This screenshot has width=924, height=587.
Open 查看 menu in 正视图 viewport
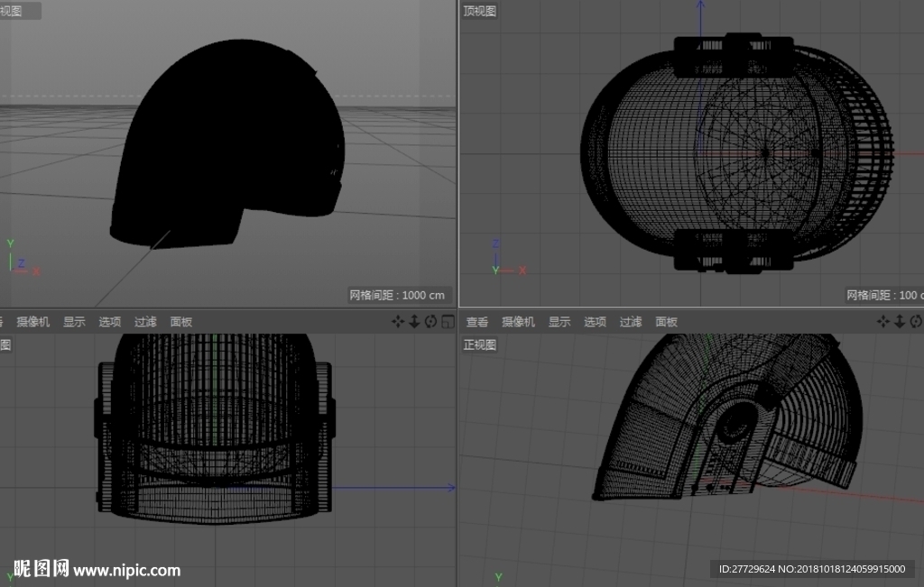477,322
